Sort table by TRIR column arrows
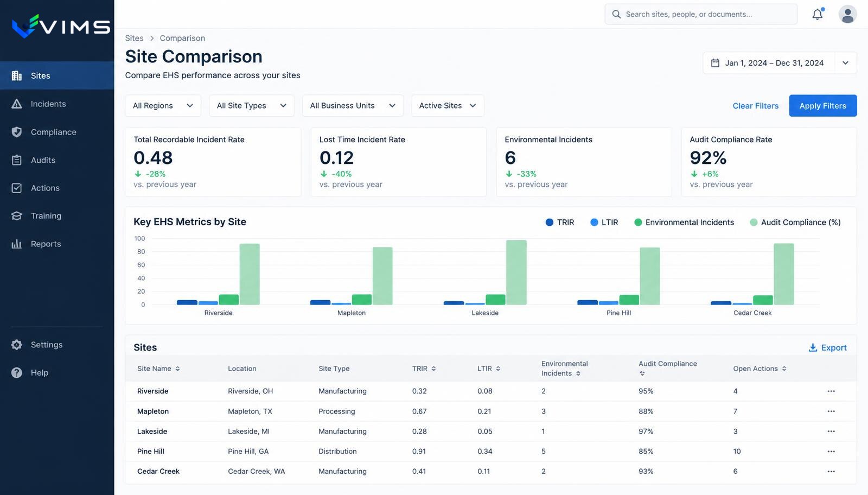This screenshot has width=868, height=495. 433,369
